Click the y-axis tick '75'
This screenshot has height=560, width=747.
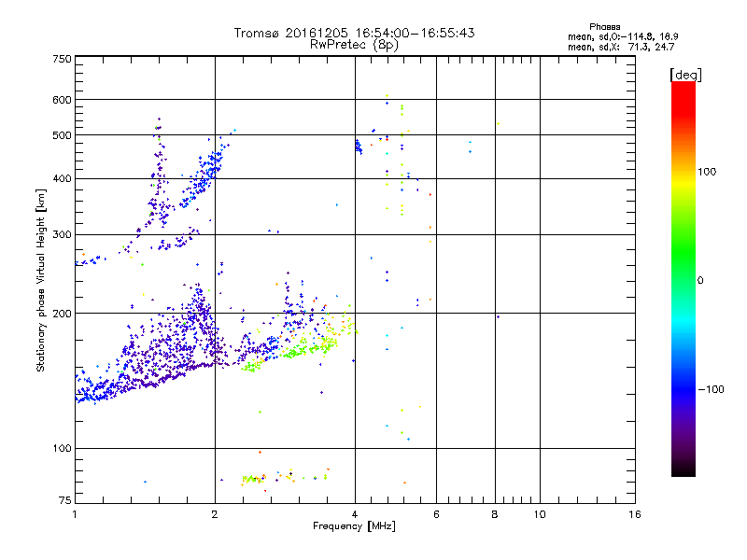pyautogui.click(x=65, y=500)
